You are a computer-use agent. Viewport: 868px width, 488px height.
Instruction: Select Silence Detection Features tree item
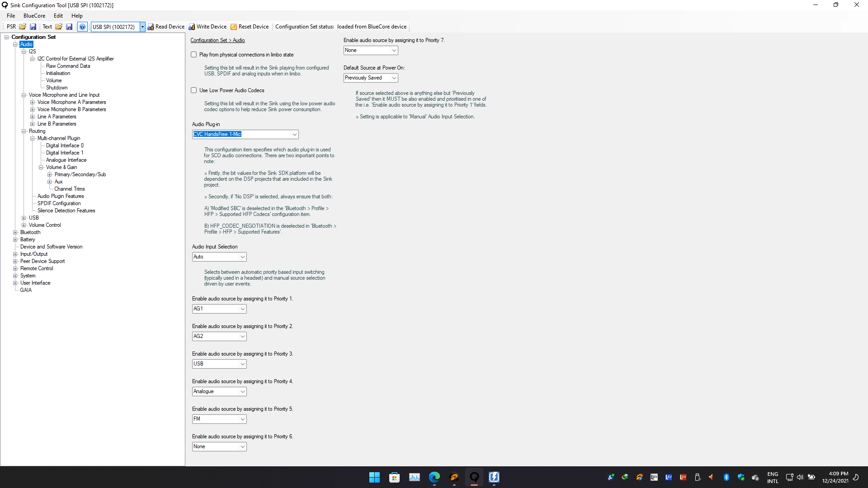(x=66, y=211)
